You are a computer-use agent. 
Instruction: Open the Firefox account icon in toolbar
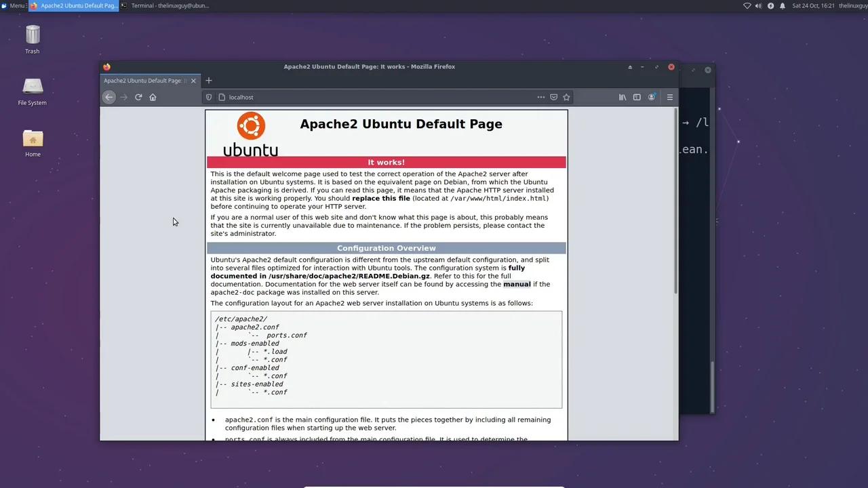[x=652, y=97]
